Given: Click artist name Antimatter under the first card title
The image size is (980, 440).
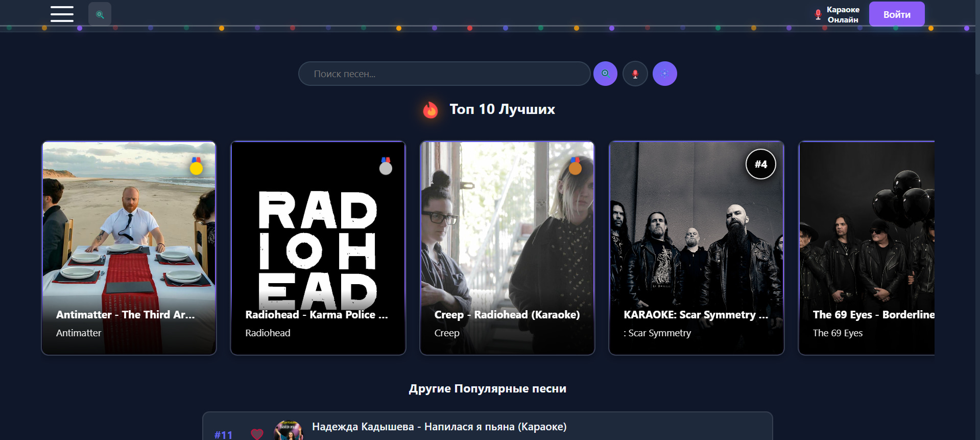Looking at the screenshot, I should 79,333.
